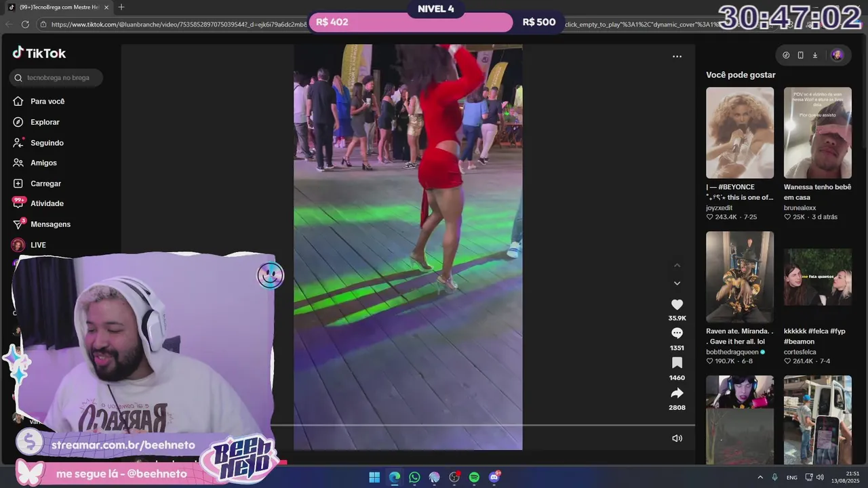
Task: Open WhatsApp from the taskbar
Action: (x=414, y=477)
